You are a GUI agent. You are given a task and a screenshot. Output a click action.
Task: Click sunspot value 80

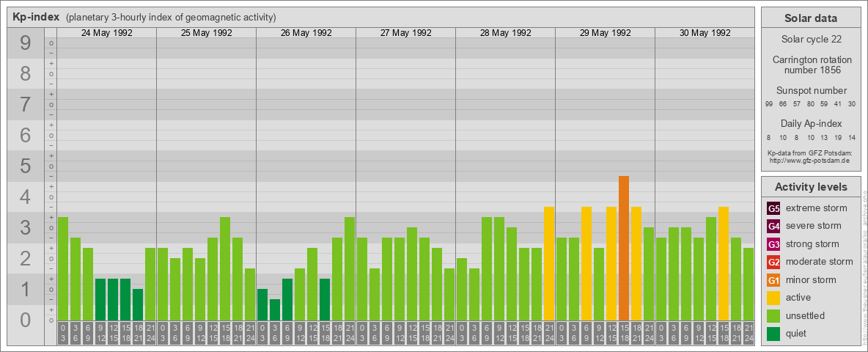[810, 104]
